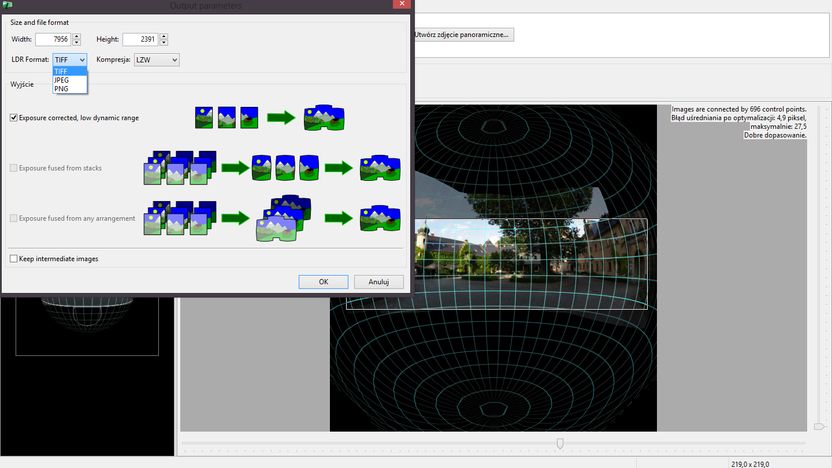
Task: Decrease width using the down spinner arrow
Action: (x=76, y=42)
